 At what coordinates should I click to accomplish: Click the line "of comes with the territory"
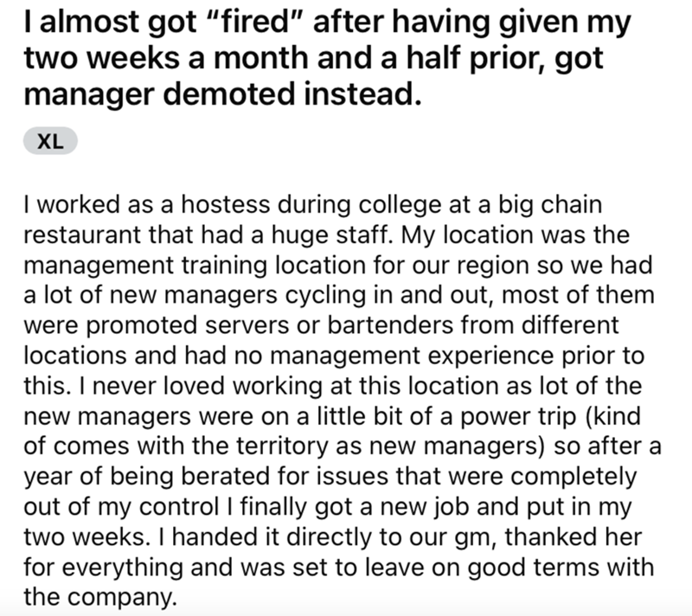343,446
